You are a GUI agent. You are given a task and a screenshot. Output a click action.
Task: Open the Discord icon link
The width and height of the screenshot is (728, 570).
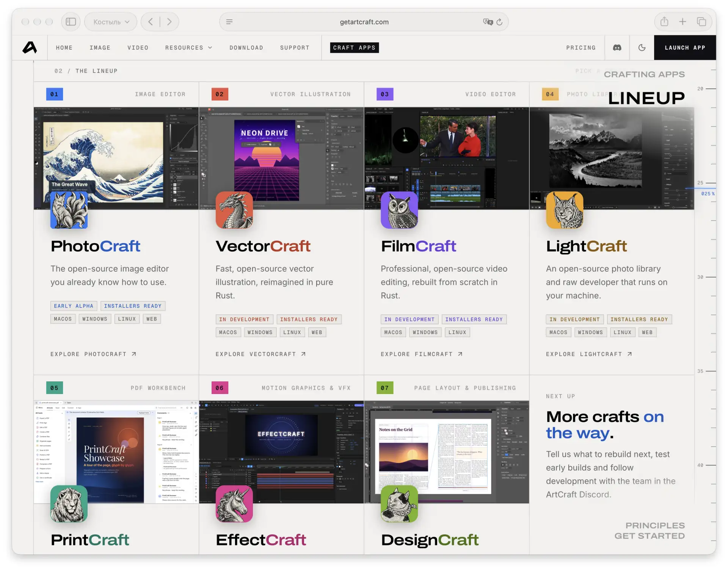tap(617, 47)
